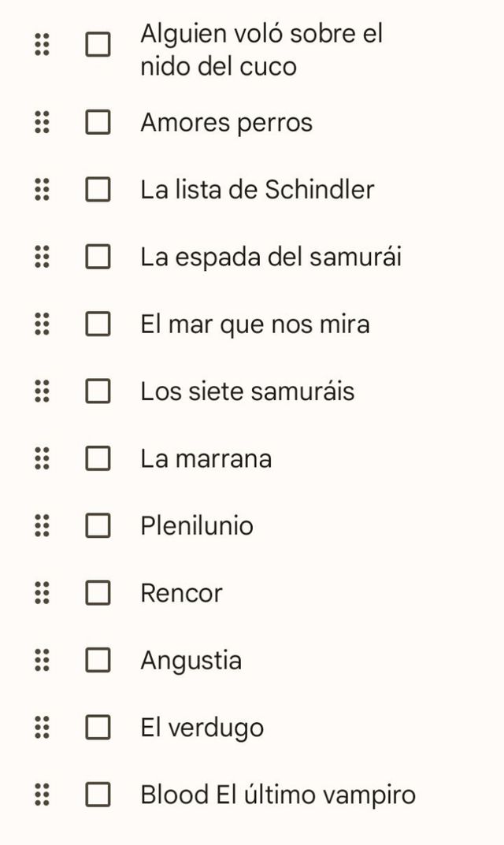Click the drag handle beside Amores perros

tap(42, 122)
